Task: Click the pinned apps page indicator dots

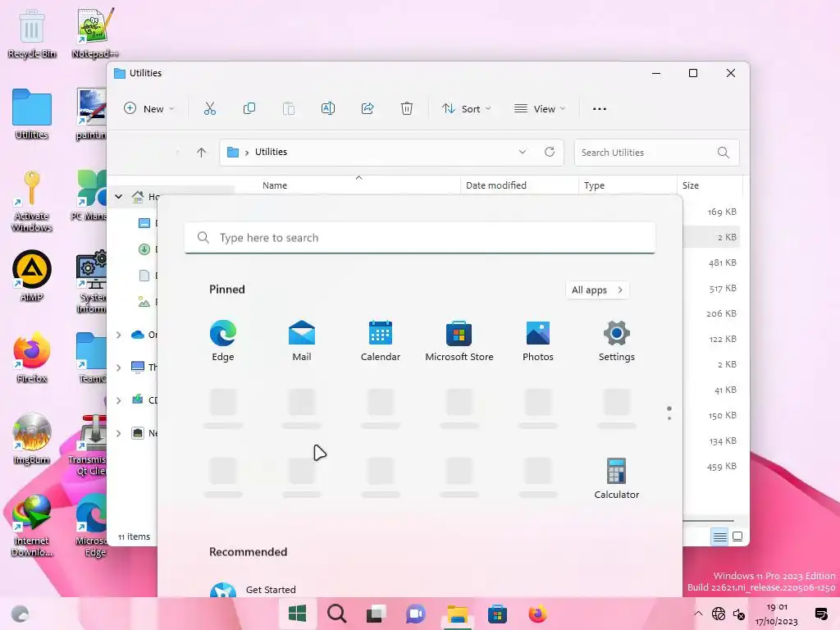Action: point(669,413)
